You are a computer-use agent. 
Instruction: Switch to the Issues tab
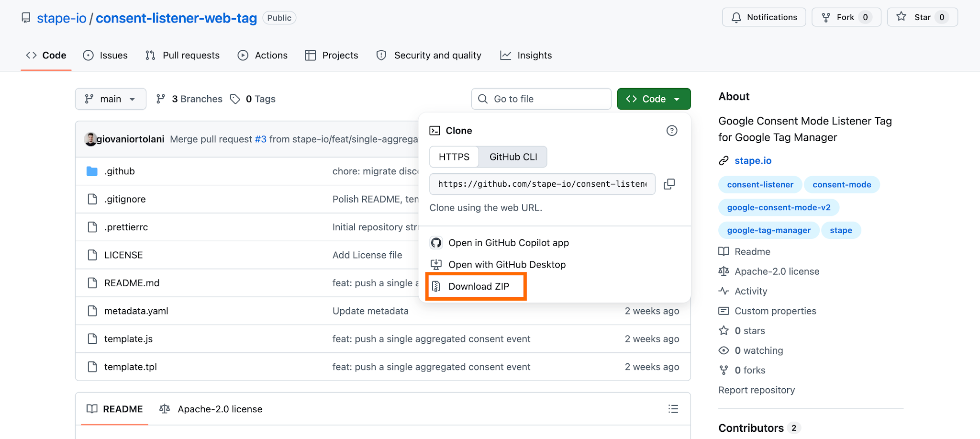click(105, 56)
